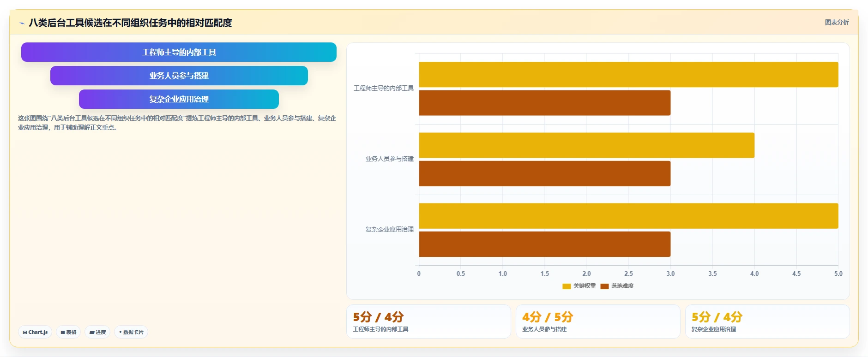
Task: Click the x-axis tick value 2.5
Action: (x=628, y=274)
